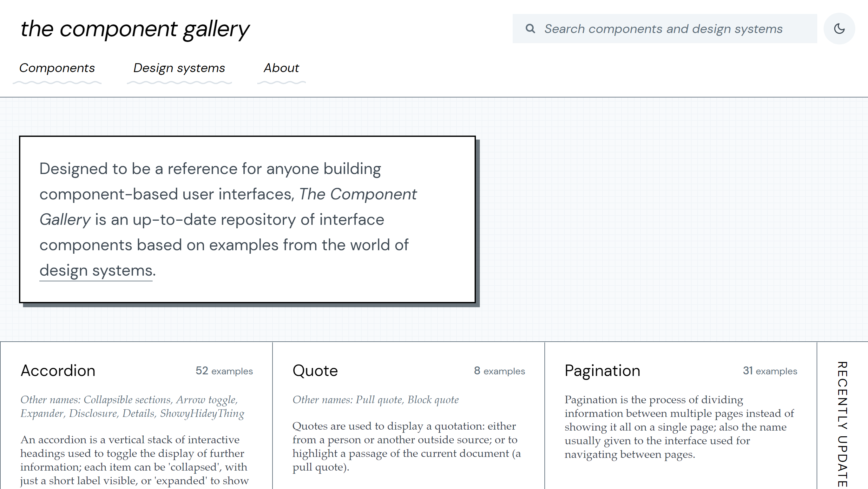
Task: Toggle dark mode with moon icon
Action: click(839, 29)
